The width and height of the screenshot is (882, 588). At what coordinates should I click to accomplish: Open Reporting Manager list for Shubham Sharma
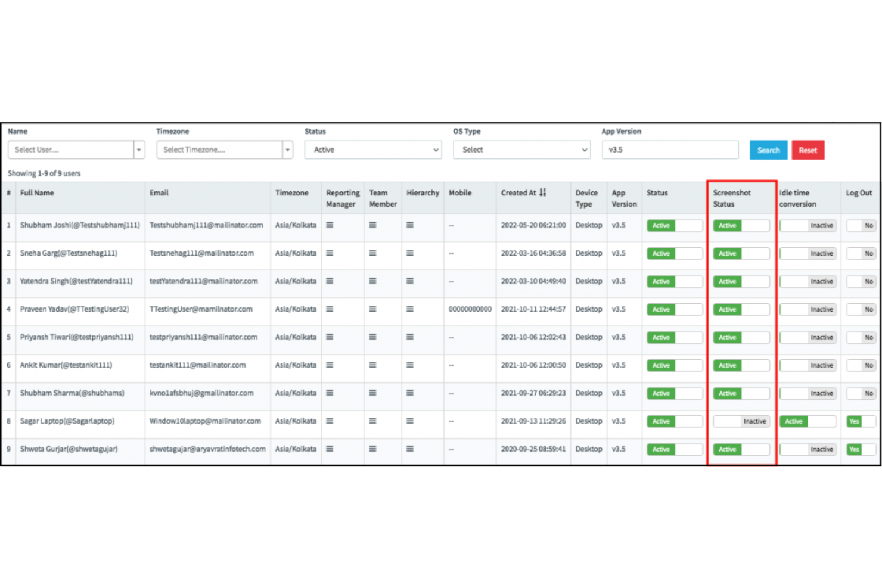330,393
